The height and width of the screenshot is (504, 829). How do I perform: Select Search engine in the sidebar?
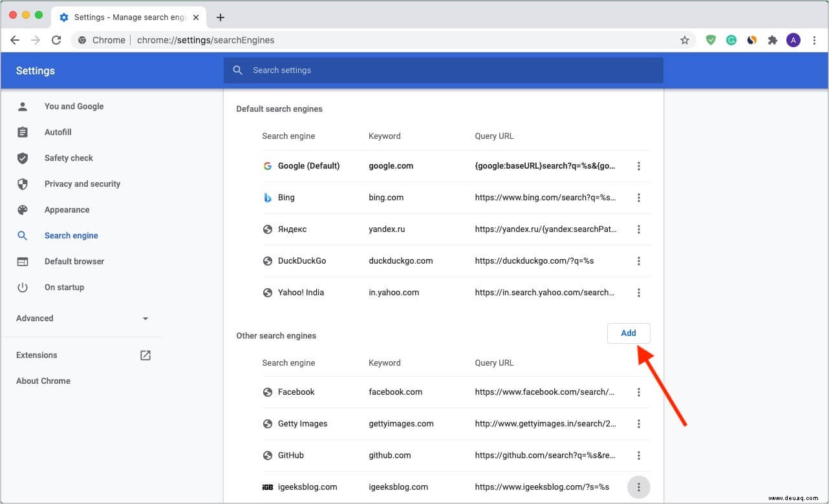(71, 236)
